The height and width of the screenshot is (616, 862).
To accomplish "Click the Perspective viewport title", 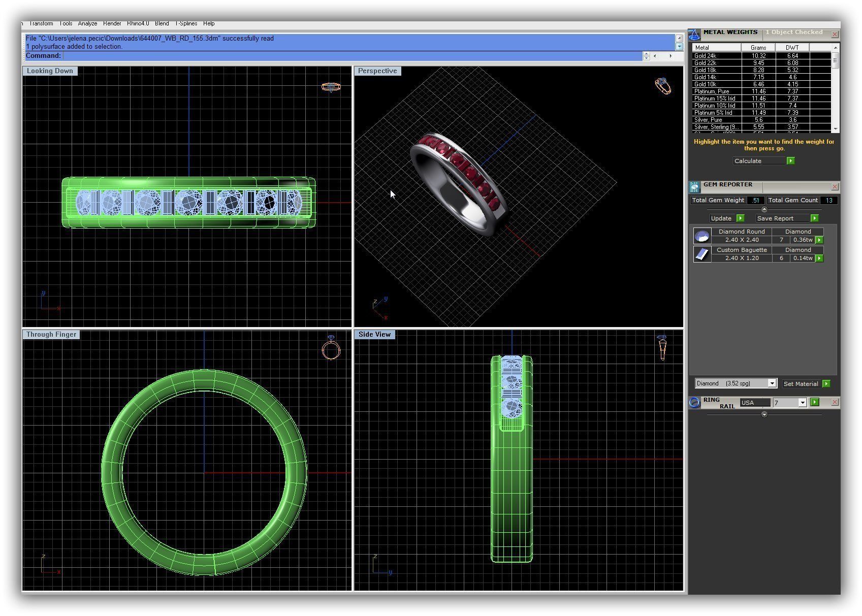I will click(x=377, y=71).
